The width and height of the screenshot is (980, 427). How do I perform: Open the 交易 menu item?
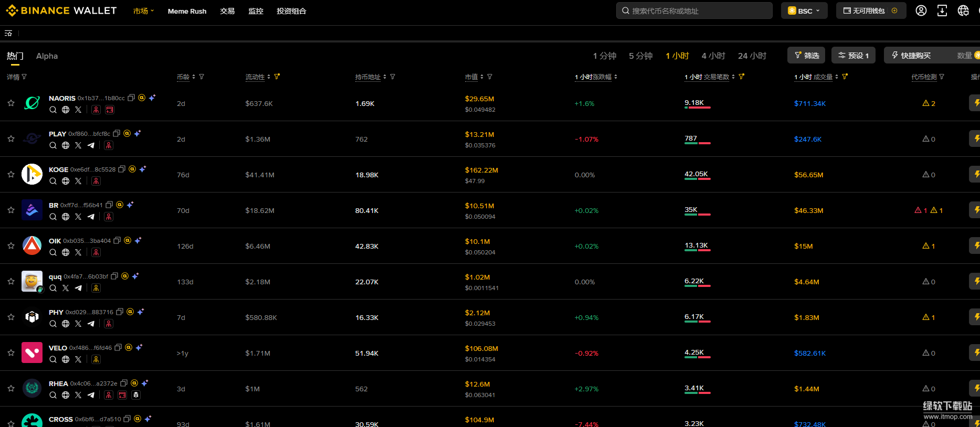tap(227, 11)
